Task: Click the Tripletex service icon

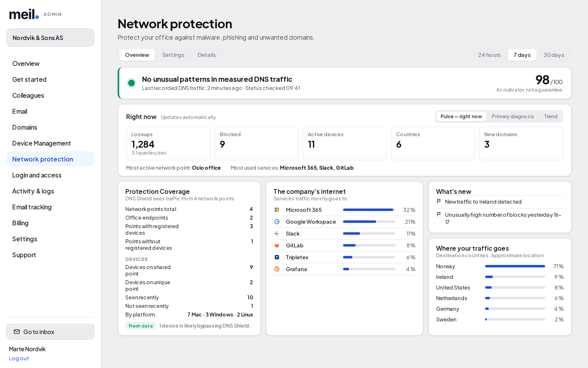Action: tap(277, 257)
